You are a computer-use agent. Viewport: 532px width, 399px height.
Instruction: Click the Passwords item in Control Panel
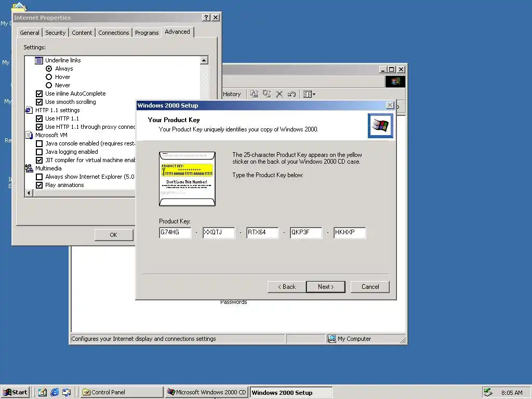(233, 302)
